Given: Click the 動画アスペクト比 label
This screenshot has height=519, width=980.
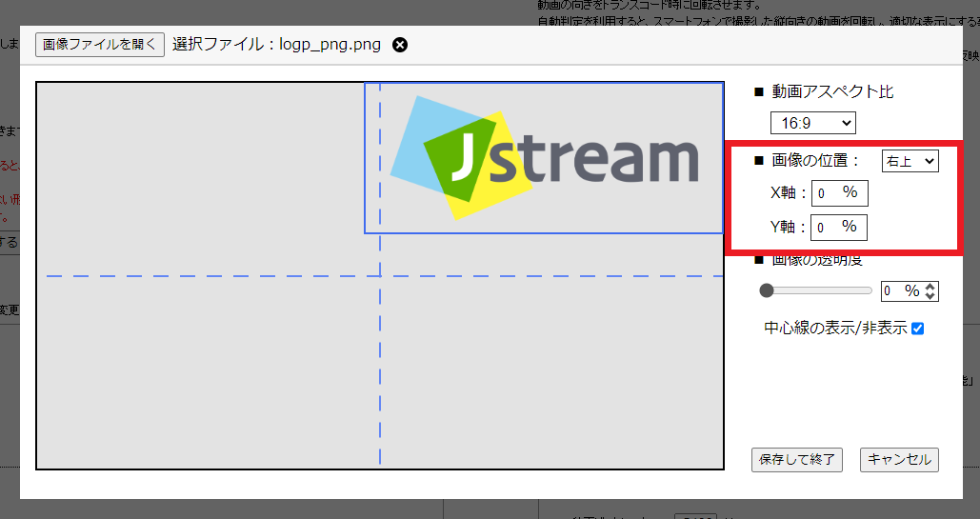Looking at the screenshot, I should [x=832, y=92].
